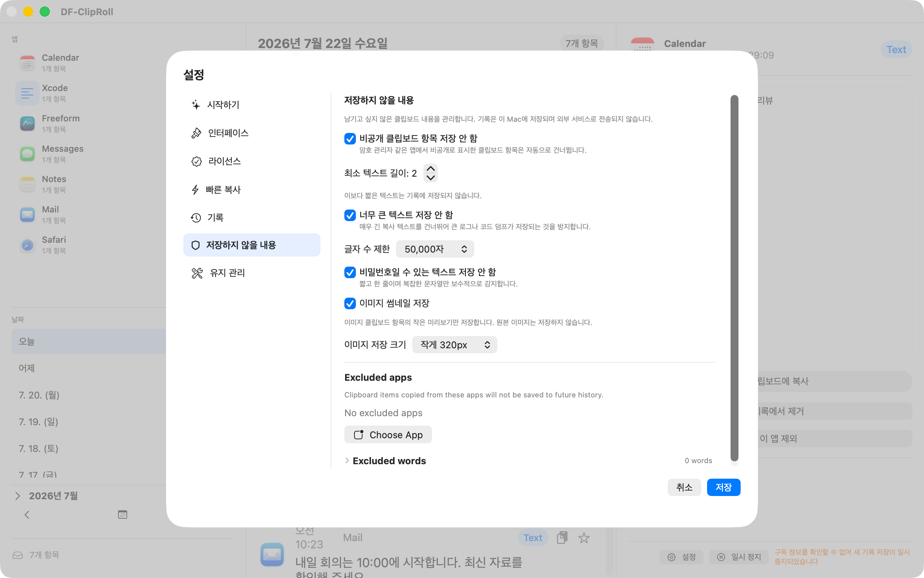Click the 0 words count label
924x578 pixels.
698,461
